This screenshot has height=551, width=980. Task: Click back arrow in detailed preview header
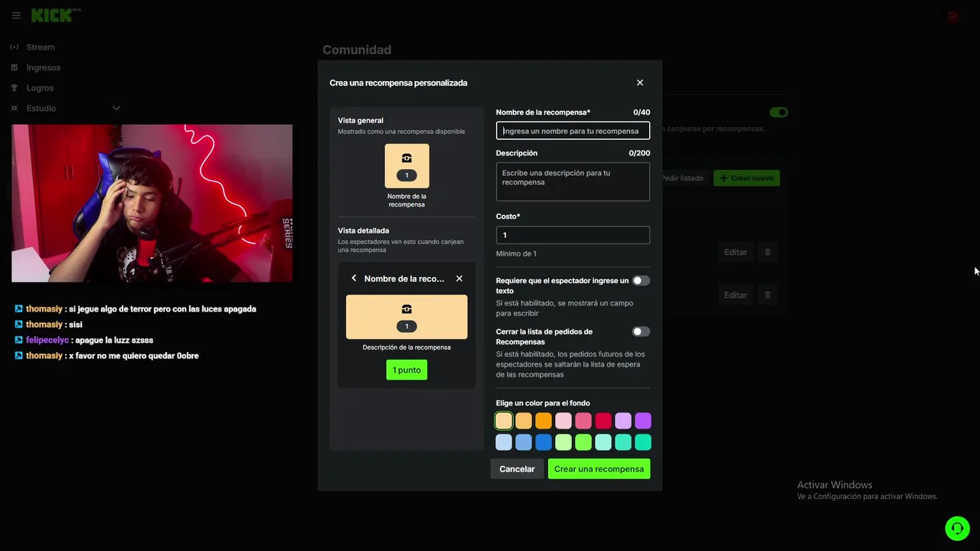coord(354,279)
